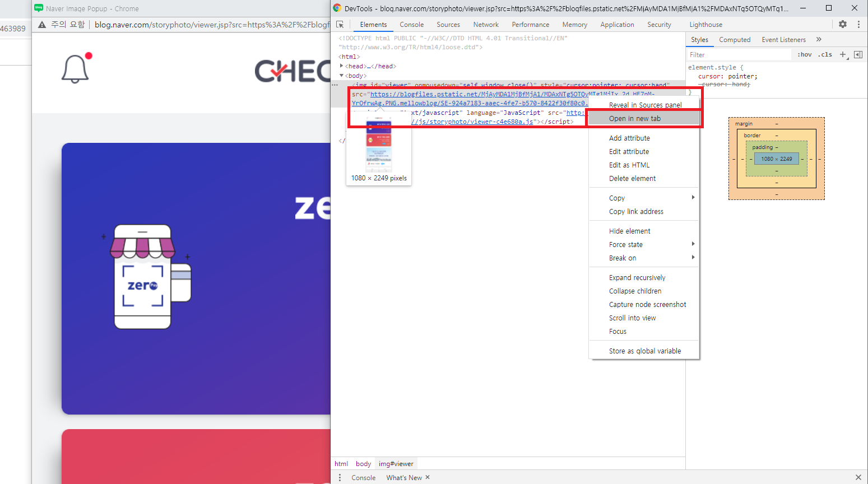The image size is (868, 484).
Task: Switch to the Console tab
Action: tap(411, 25)
